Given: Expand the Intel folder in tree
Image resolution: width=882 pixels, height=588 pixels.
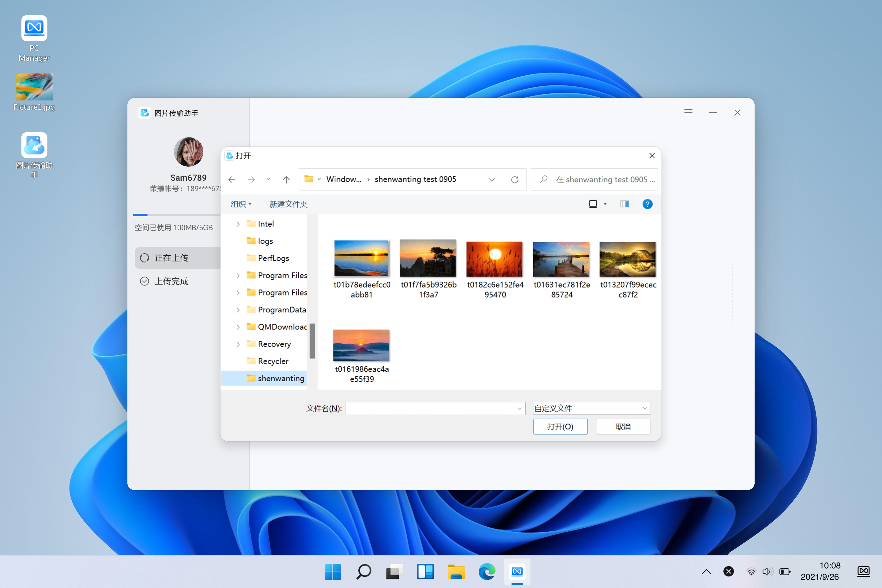Looking at the screenshot, I should click(238, 224).
